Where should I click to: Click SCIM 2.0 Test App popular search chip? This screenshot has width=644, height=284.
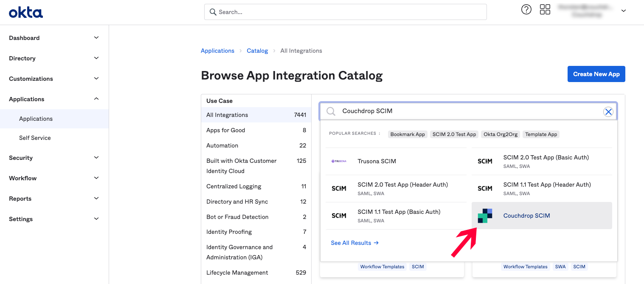pyautogui.click(x=454, y=134)
